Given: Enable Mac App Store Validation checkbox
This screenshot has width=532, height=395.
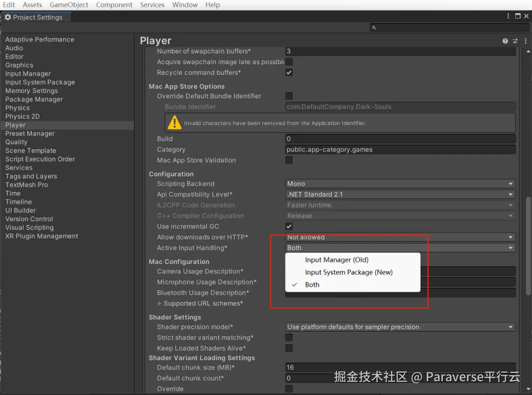Looking at the screenshot, I should [x=289, y=160].
